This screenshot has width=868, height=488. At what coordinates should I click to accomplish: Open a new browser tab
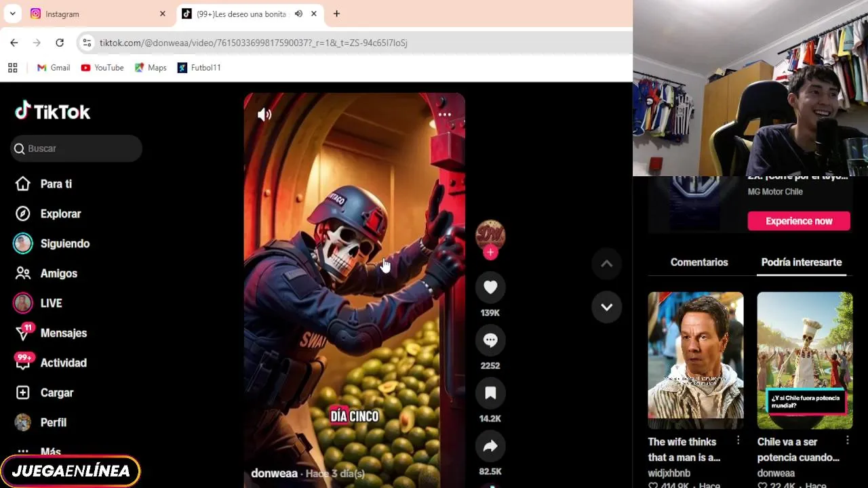pyautogui.click(x=336, y=14)
